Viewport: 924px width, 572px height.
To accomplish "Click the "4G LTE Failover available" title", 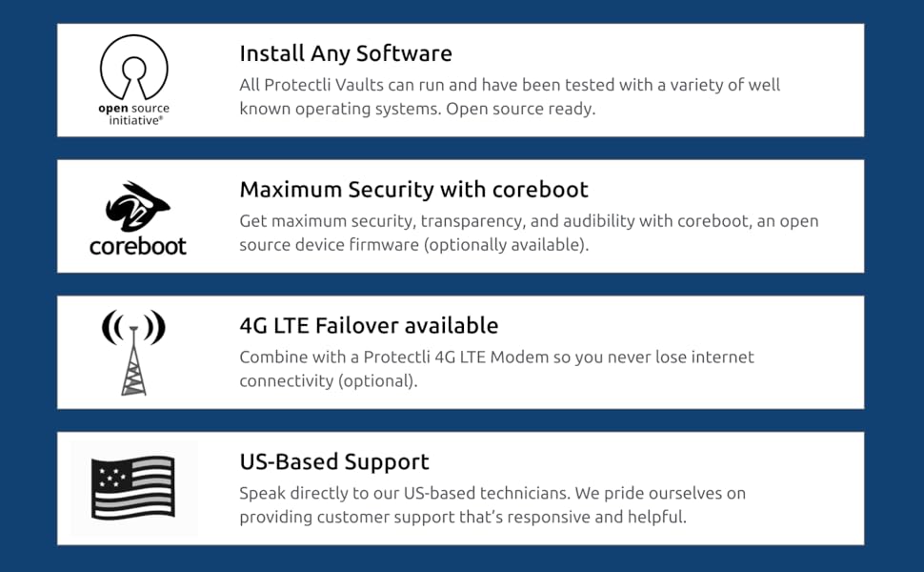I will pos(369,326).
